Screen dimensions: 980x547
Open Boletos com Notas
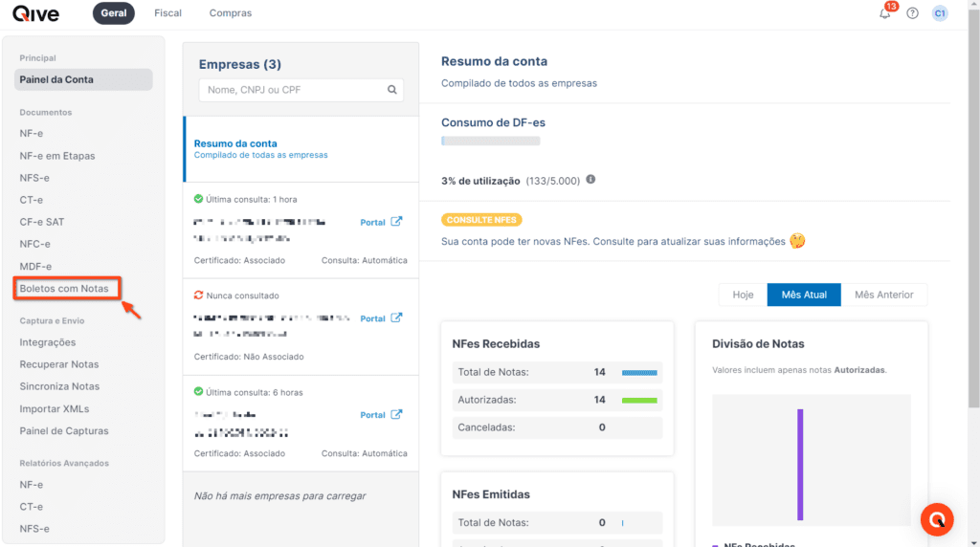pyautogui.click(x=64, y=289)
